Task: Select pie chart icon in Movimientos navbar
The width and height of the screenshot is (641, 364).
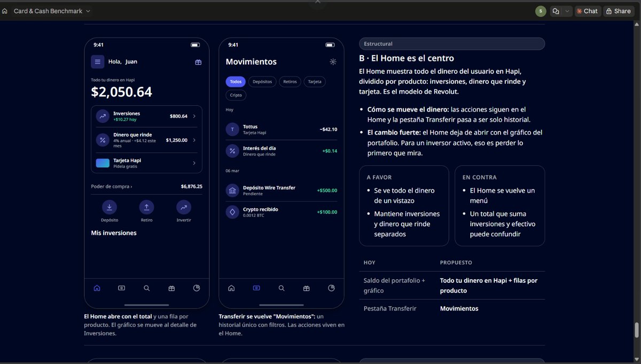Action: (x=331, y=288)
